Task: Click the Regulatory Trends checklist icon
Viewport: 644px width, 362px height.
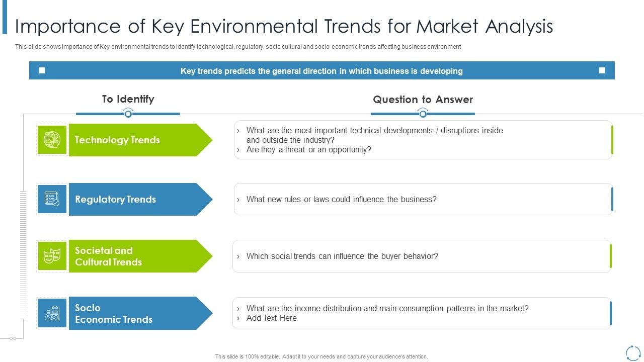Action: point(52,199)
